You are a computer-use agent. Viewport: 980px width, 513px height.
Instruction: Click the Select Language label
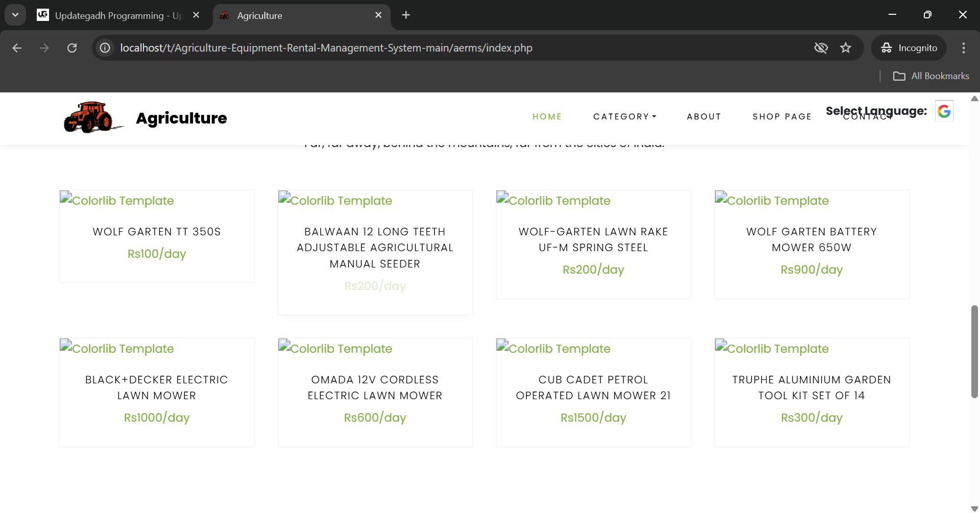pos(876,111)
